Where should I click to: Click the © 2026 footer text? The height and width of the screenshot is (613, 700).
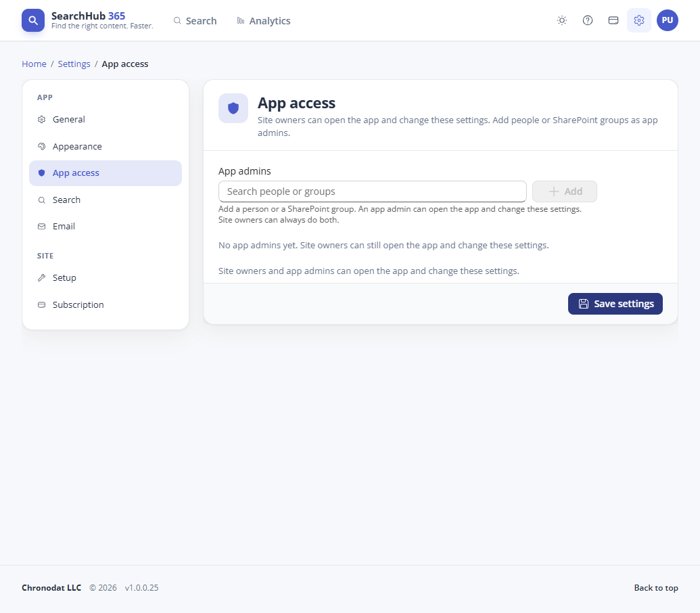point(103,588)
